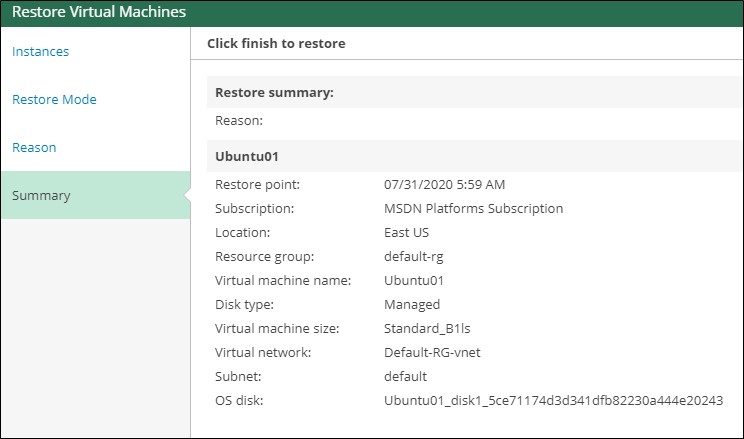Click the 'Click finish to restore' heading
The image size is (744, 439).
tap(276, 44)
